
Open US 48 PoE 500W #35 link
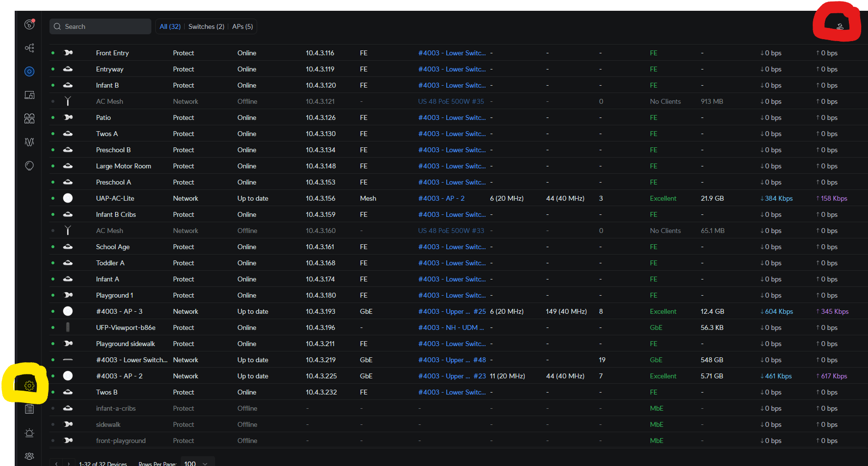point(451,101)
